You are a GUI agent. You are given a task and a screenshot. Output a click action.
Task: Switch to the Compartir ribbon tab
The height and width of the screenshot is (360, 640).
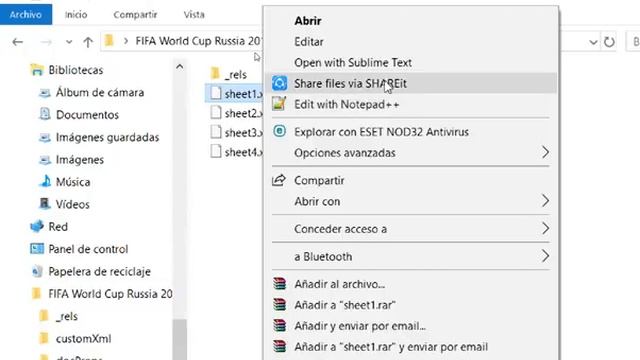point(135,14)
